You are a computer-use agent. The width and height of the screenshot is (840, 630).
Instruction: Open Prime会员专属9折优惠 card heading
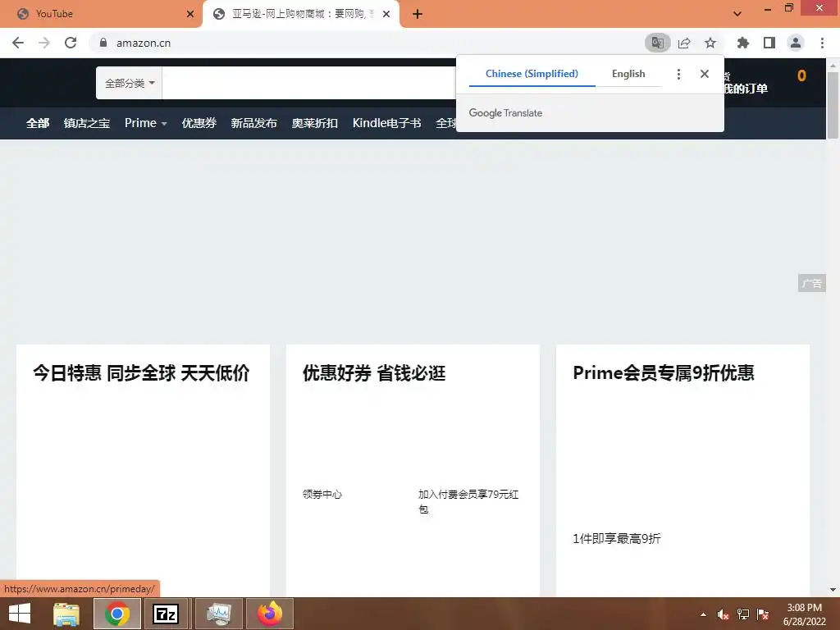pyautogui.click(x=663, y=373)
